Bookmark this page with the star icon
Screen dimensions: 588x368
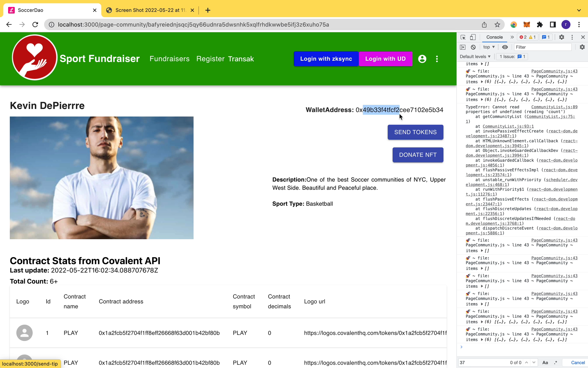[497, 25]
